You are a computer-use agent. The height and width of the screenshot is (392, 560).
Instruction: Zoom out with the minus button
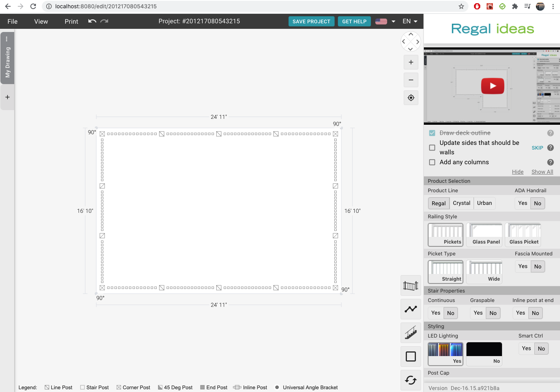coord(411,80)
